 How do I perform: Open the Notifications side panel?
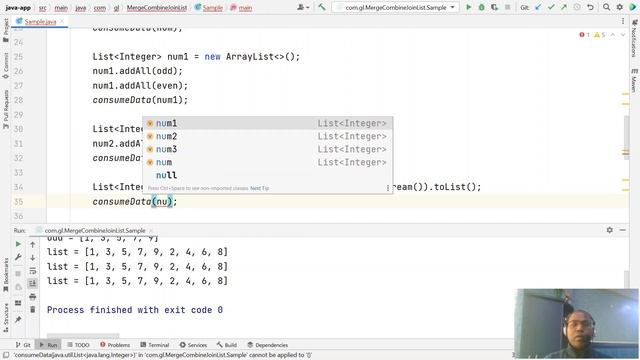click(x=634, y=38)
